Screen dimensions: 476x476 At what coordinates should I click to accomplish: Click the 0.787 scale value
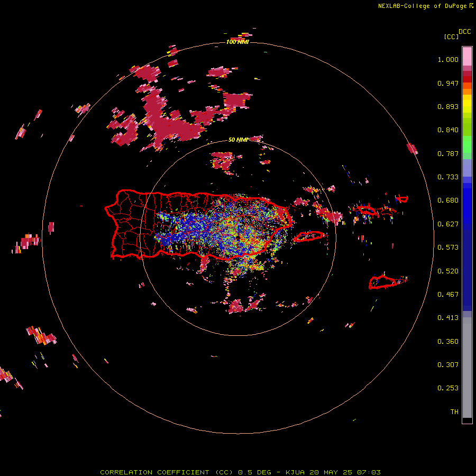pyautogui.click(x=448, y=153)
